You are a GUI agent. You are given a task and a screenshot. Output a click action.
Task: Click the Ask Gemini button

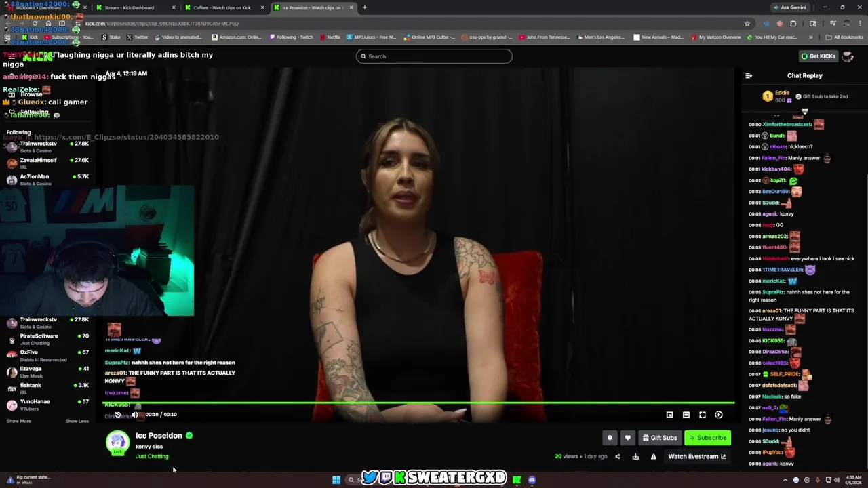pos(790,7)
